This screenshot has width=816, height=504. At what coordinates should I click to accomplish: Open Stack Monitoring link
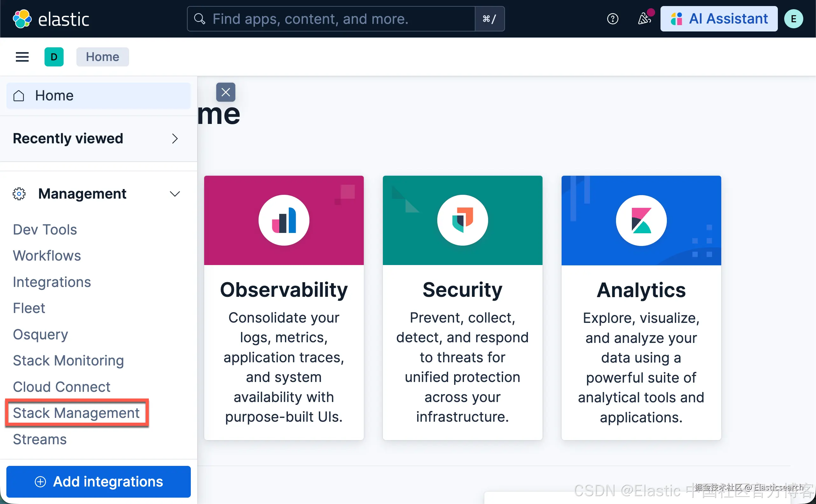68,361
